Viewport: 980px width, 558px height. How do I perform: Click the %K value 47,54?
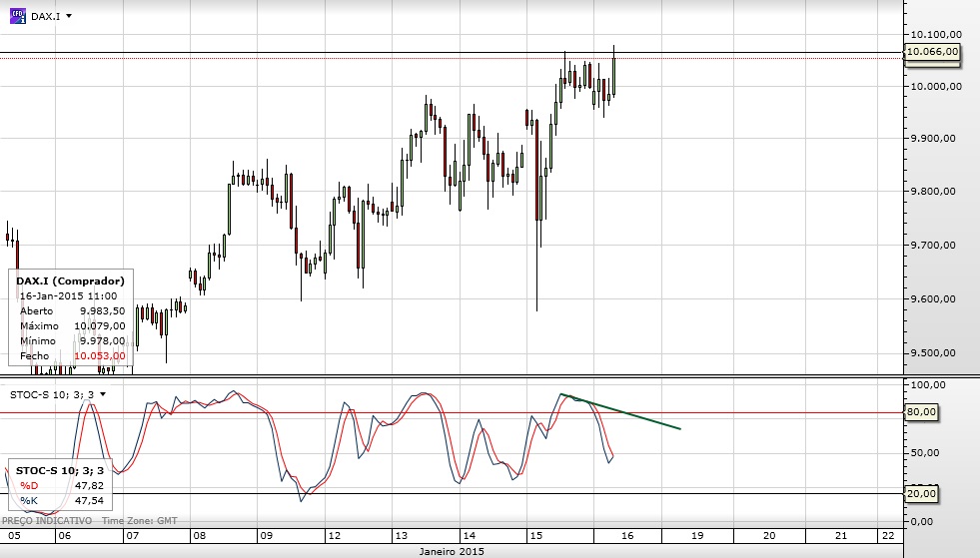(x=89, y=500)
